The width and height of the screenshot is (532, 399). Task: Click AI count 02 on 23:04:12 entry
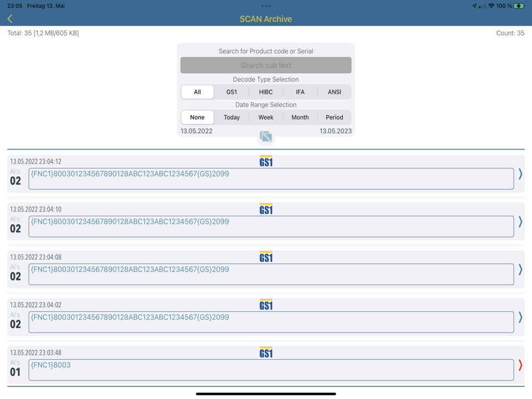pos(15,181)
